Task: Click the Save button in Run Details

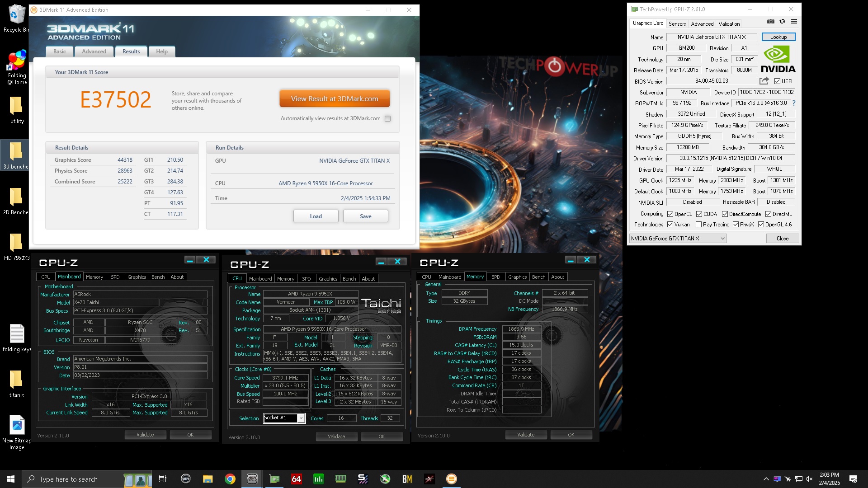Action: point(365,216)
